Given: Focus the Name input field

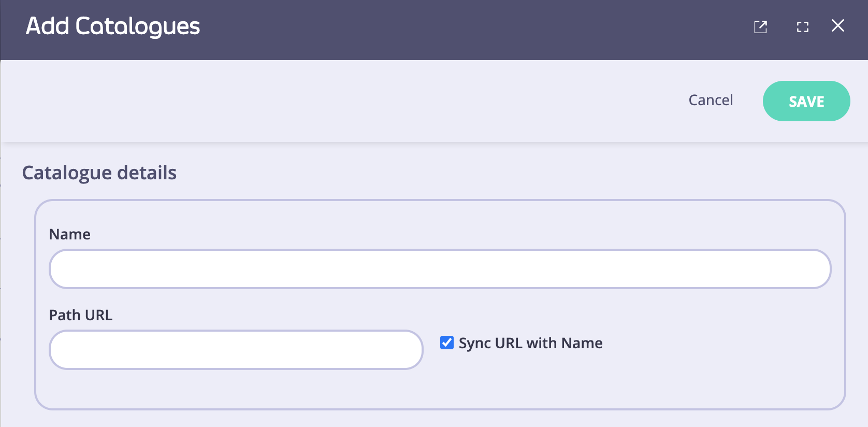Looking at the screenshot, I should click(x=440, y=269).
